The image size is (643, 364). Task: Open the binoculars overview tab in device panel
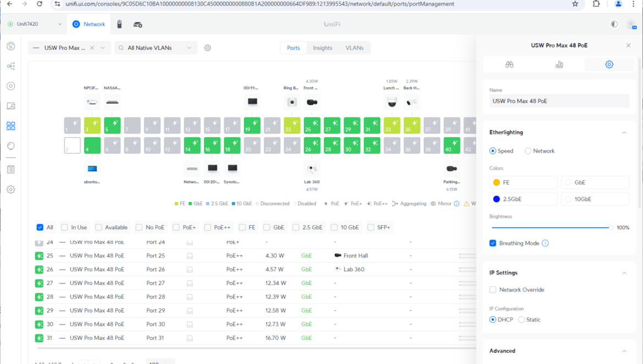(509, 65)
